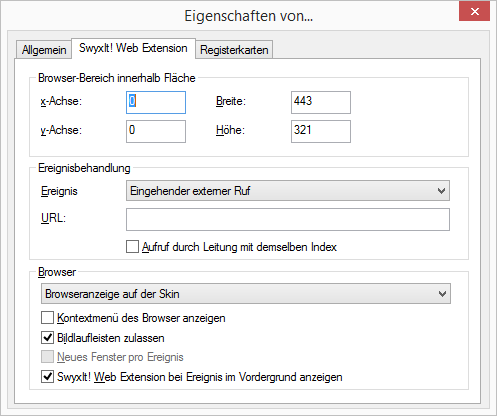
Task: Click the x-Achse input field
Action: pos(156,102)
